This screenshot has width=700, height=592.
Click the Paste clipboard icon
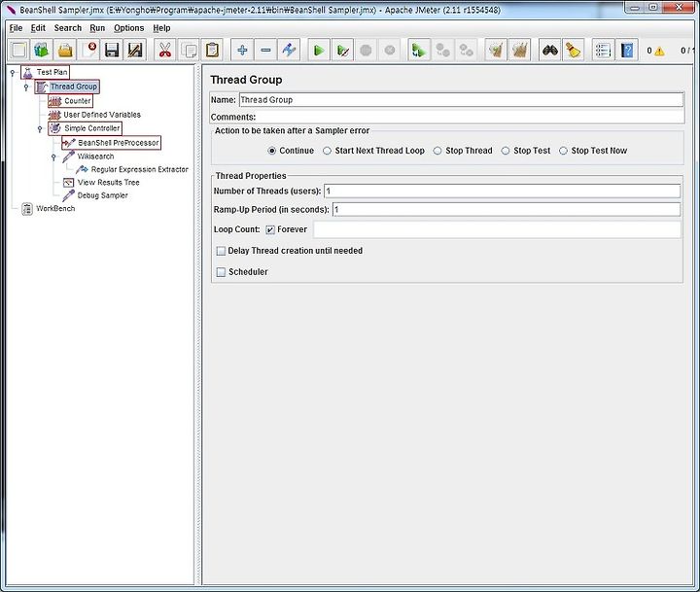click(x=213, y=50)
